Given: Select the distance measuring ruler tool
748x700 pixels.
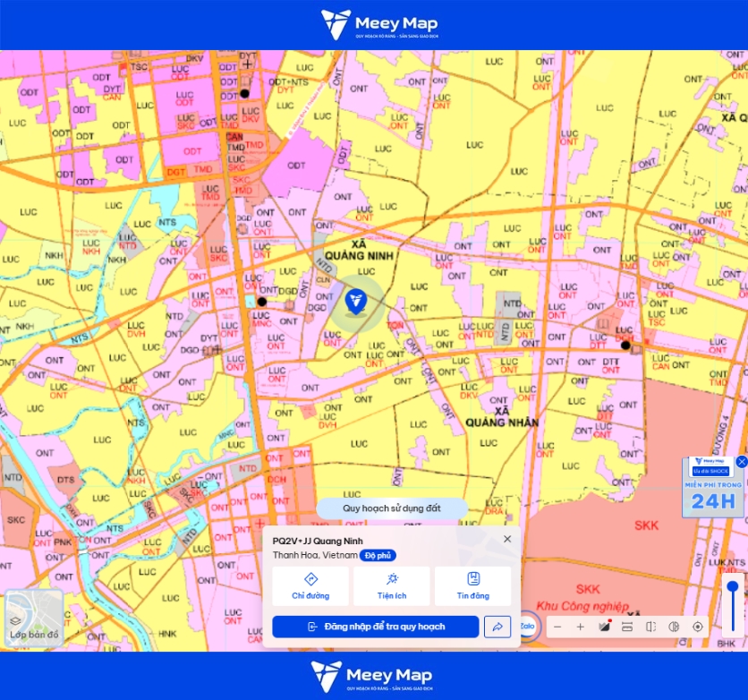Looking at the screenshot, I should point(627,627).
